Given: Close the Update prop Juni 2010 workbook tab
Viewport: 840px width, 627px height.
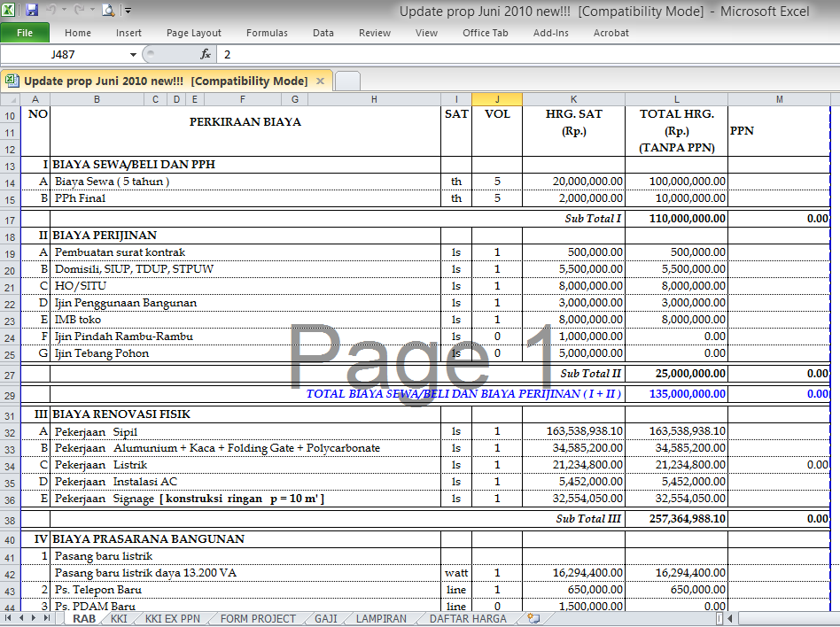Looking at the screenshot, I should pyautogui.click(x=320, y=79).
